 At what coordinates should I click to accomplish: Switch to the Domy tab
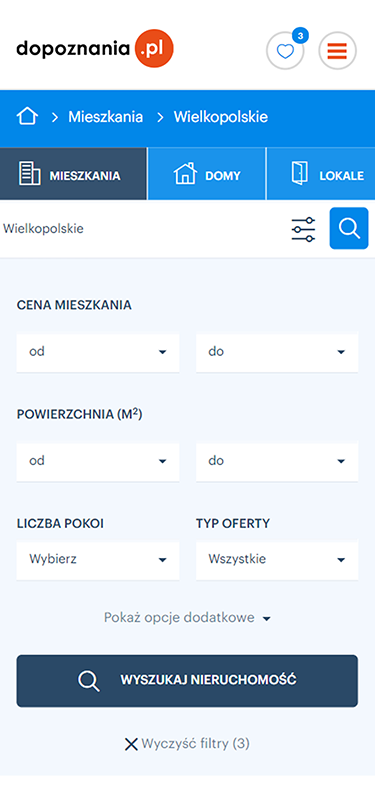click(207, 174)
